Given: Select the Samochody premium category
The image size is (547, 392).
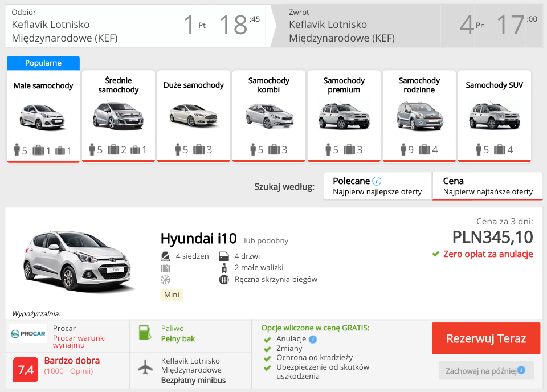Looking at the screenshot, I should click(344, 116).
